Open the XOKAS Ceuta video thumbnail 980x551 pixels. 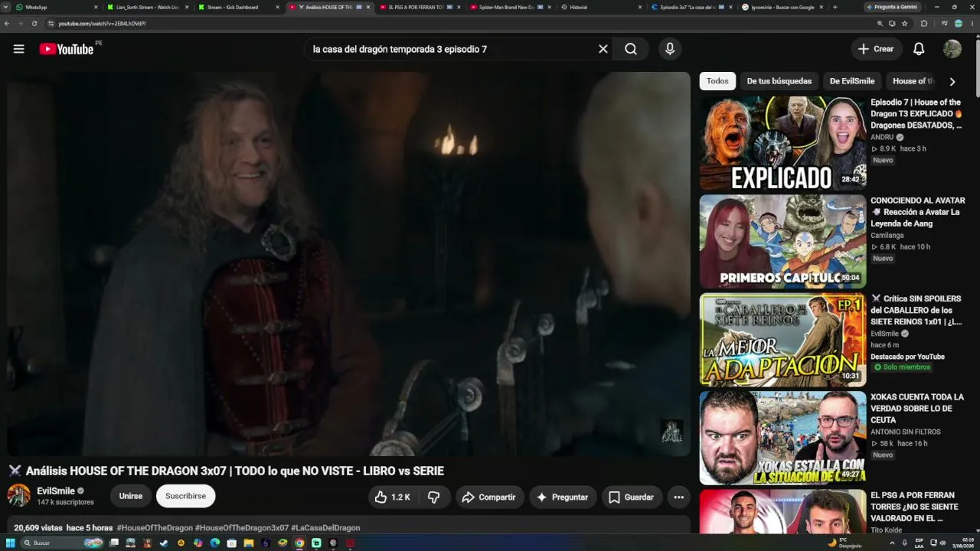click(x=782, y=438)
